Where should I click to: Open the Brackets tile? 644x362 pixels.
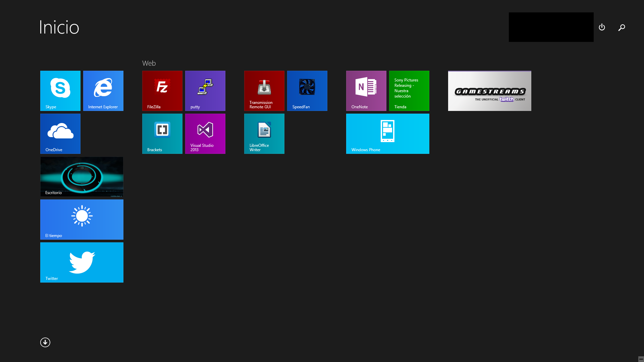pos(162,134)
